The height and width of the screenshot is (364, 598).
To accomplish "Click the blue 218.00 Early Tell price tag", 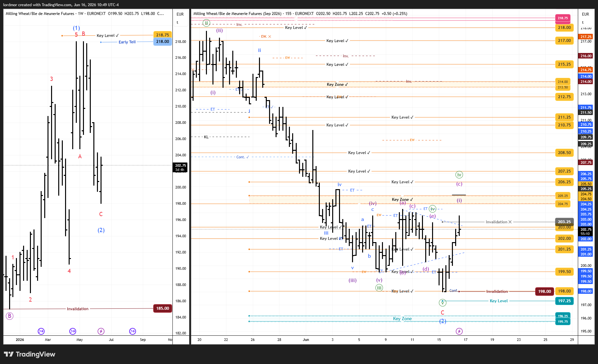I will (162, 42).
